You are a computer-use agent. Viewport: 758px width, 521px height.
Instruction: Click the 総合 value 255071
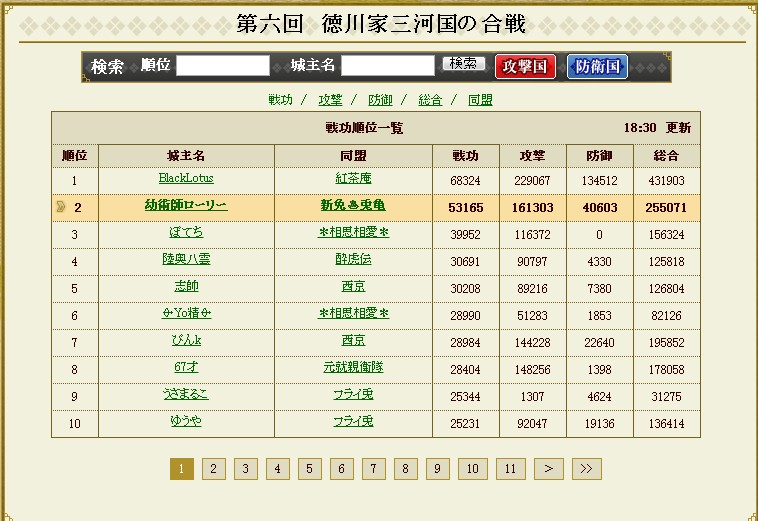(666, 207)
